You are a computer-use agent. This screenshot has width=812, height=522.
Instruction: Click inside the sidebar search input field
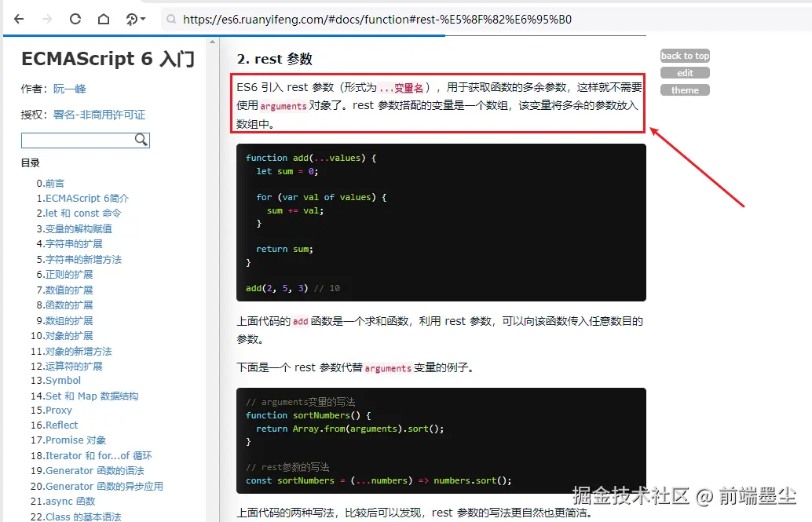point(79,139)
